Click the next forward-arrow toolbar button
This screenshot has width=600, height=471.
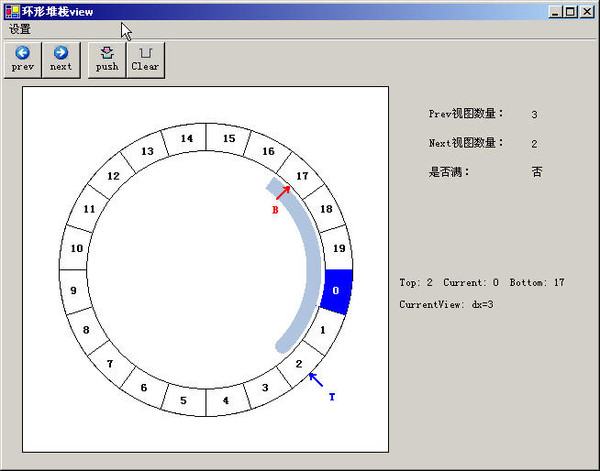pos(61,59)
